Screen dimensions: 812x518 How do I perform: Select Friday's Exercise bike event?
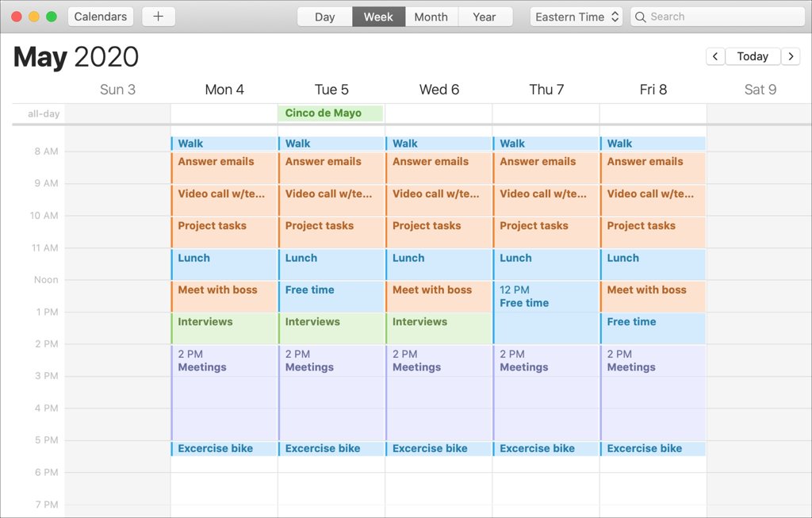coord(653,449)
